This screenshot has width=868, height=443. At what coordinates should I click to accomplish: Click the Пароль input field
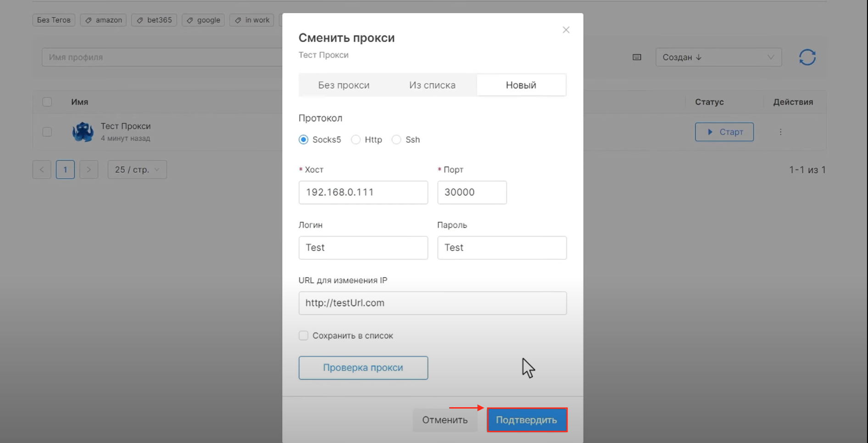click(502, 248)
